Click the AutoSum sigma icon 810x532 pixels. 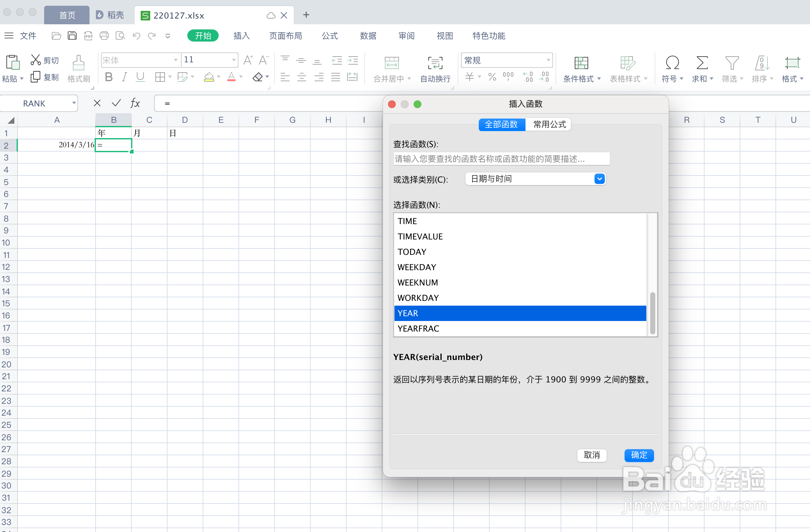tap(702, 63)
